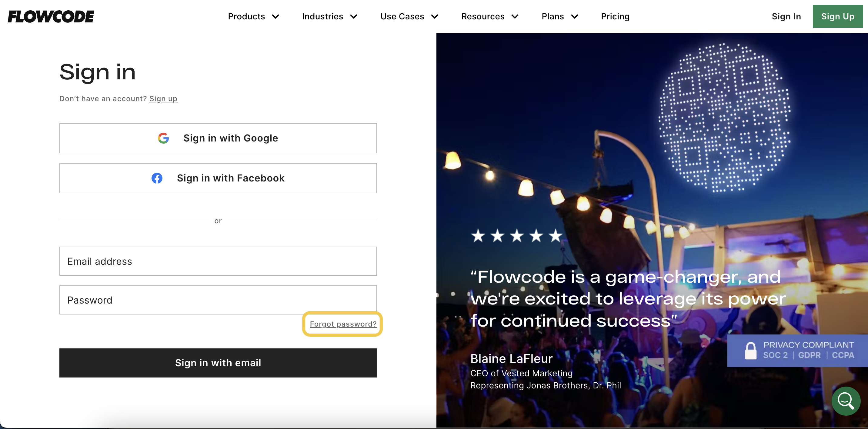Screen dimensions: 868x429
Task: Click the five-star rating
Action: click(516, 236)
